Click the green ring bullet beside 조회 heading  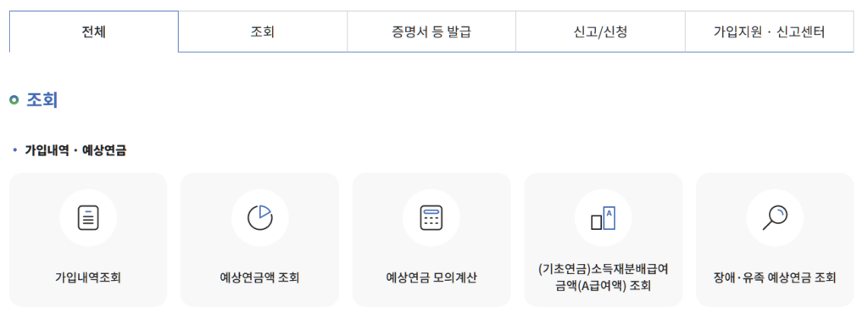tap(14, 100)
